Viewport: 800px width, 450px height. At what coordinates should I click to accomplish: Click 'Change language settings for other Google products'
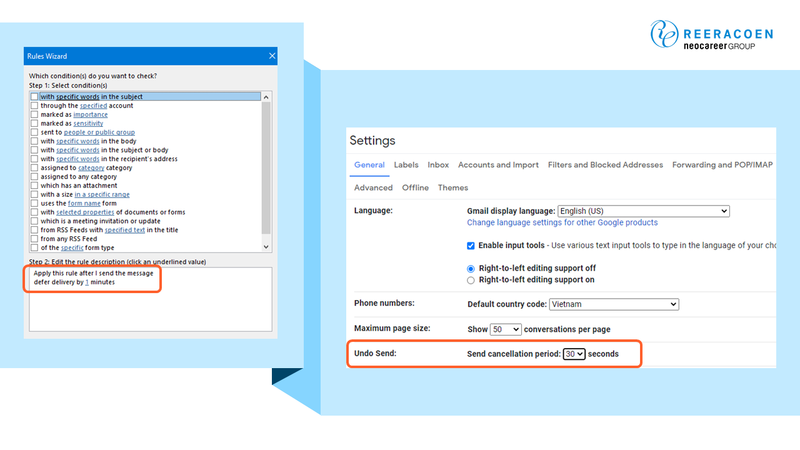click(562, 222)
